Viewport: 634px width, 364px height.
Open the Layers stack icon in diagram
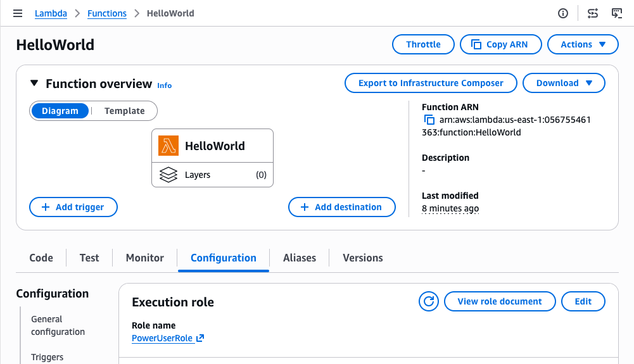pos(168,175)
